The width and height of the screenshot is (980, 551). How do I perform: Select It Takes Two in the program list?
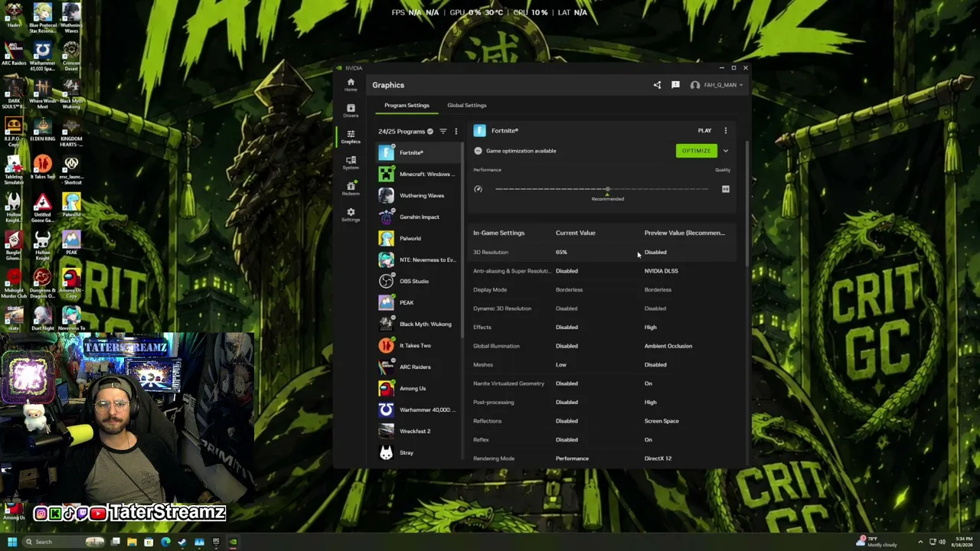point(419,345)
